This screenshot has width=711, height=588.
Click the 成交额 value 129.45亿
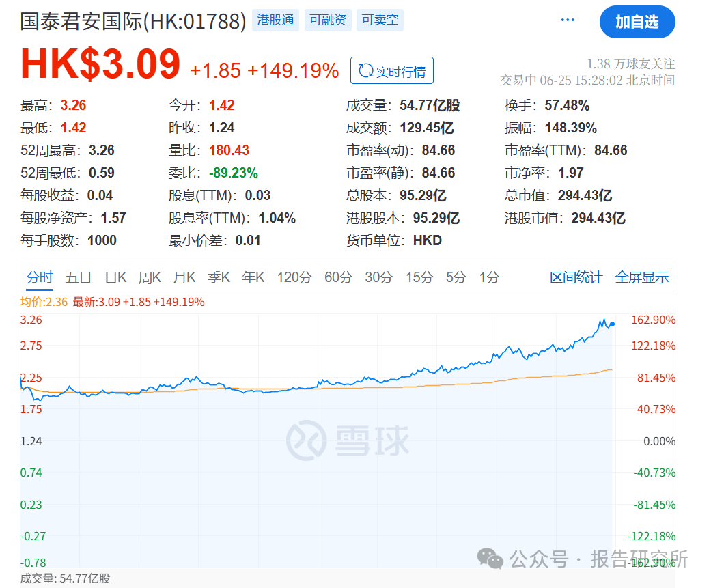click(x=426, y=128)
